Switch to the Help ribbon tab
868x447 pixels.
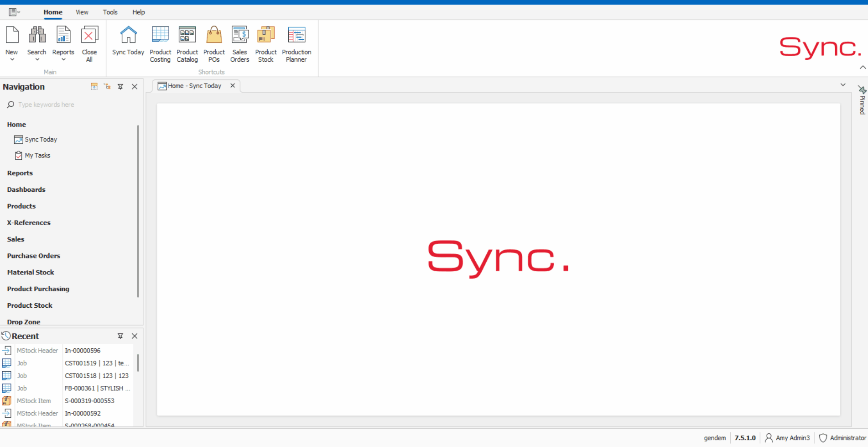point(139,12)
